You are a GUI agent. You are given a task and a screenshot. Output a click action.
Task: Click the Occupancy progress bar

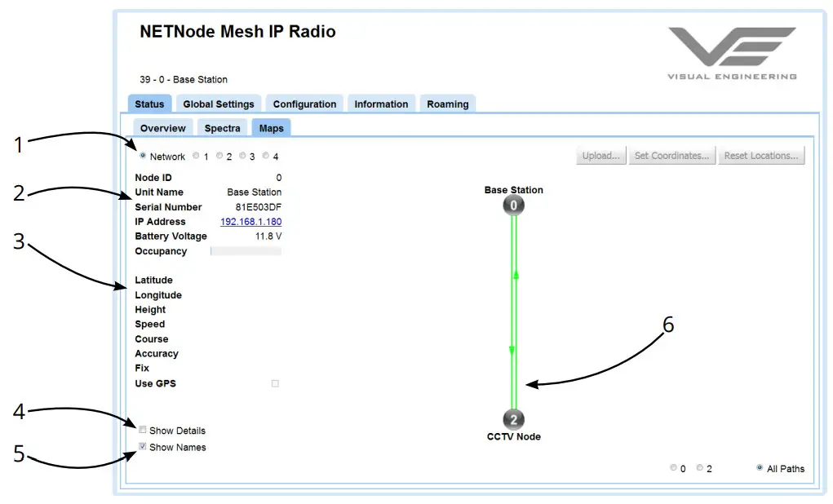coord(245,251)
